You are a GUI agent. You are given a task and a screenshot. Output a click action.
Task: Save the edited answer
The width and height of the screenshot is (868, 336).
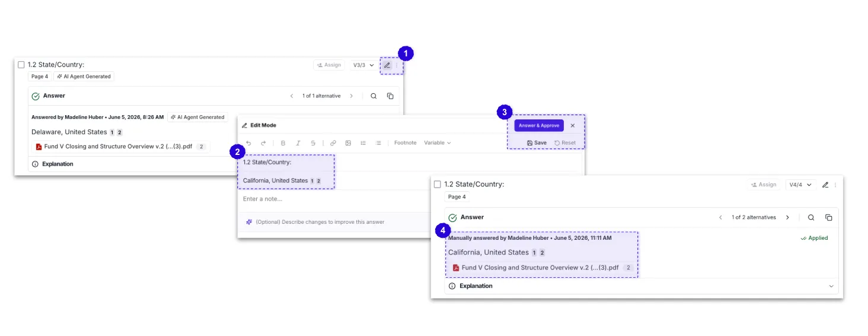tap(537, 143)
